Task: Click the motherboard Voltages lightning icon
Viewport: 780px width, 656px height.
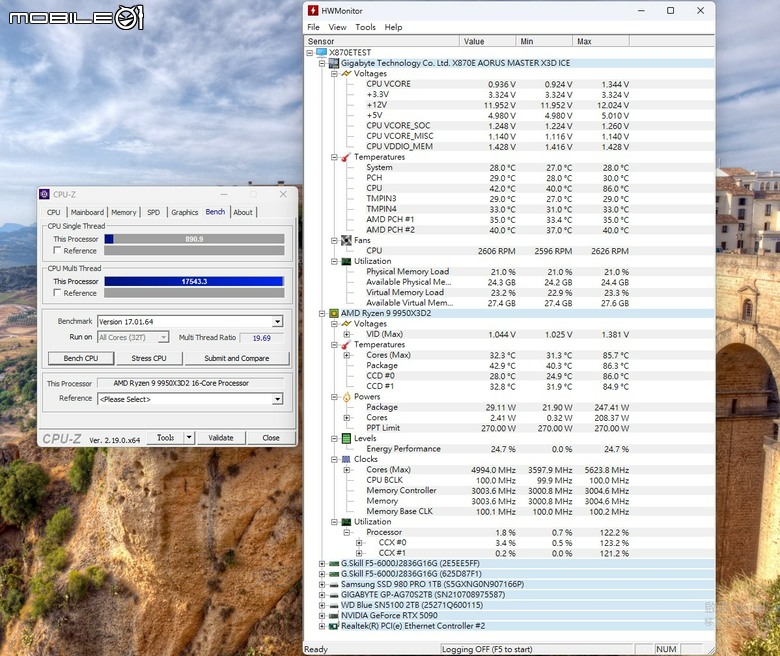Action: coord(346,74)
